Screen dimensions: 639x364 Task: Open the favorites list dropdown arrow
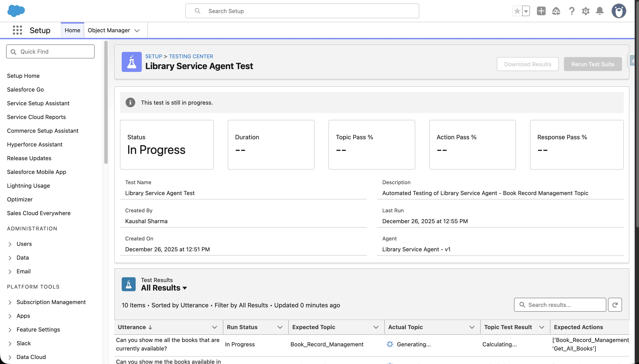pyautogui.click(x=526, y=11)
